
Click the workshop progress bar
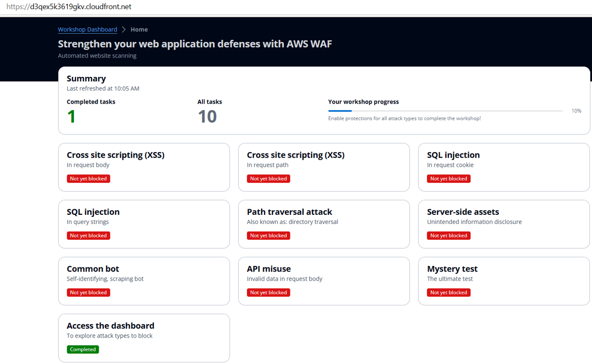tap(445, 111)
